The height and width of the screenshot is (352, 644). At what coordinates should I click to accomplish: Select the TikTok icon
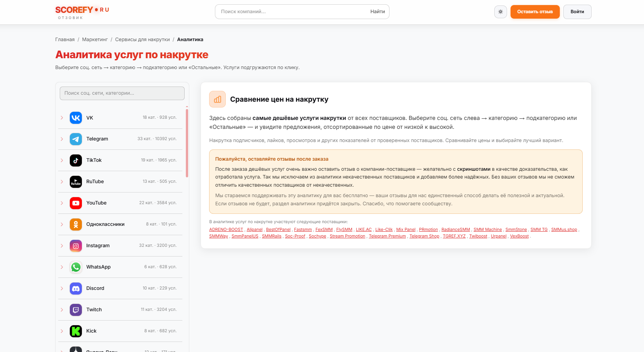click(76, 160)
